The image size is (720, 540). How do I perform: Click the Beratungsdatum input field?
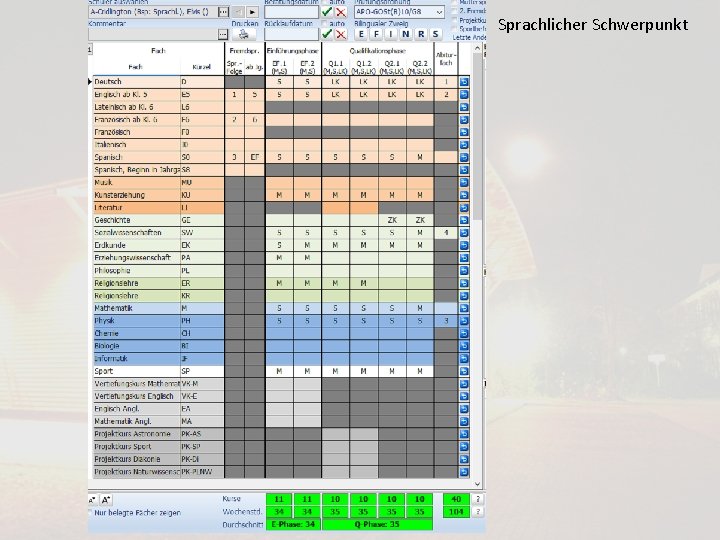coord(291,12)
